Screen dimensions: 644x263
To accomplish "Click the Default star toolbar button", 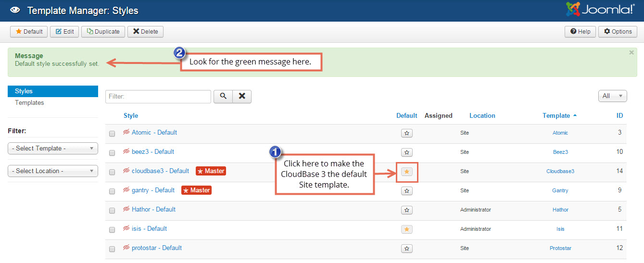I will click(29, 32).
